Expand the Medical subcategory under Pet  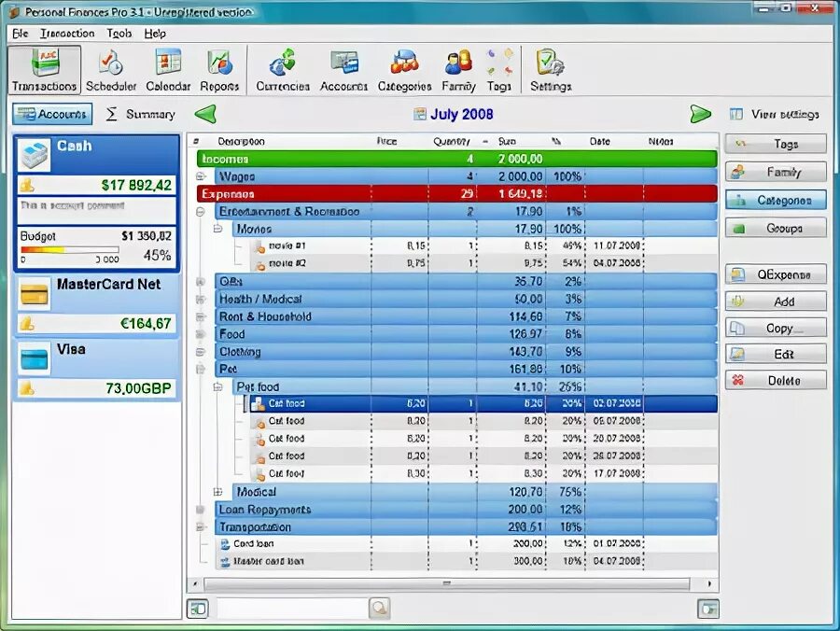[218, 492]
